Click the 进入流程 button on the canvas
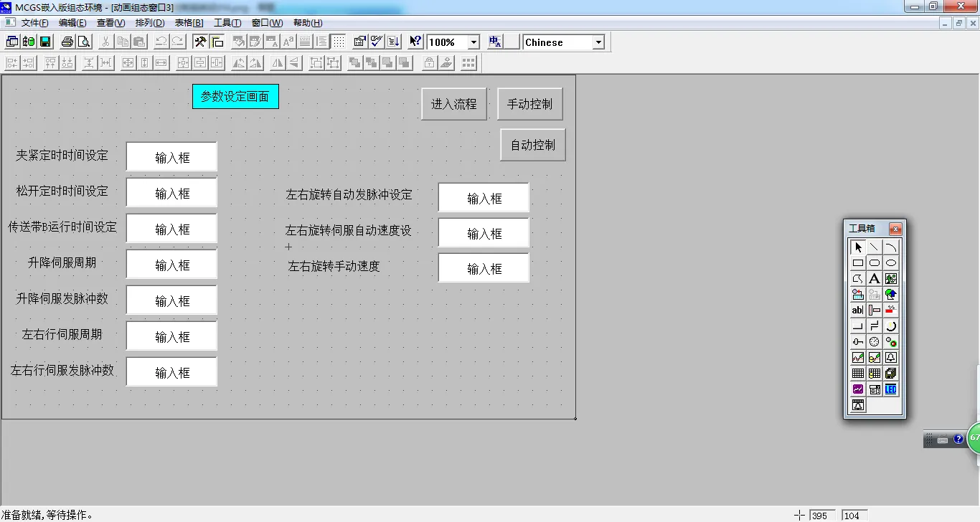Screen dimensions: 980x522 coord(453,103)
